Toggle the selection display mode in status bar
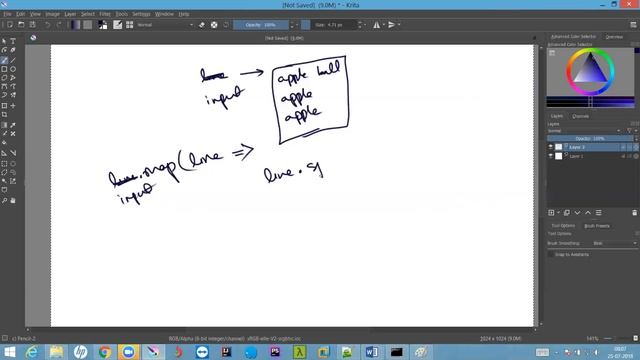Screen dimensions: 640x360 pos(4,338)
